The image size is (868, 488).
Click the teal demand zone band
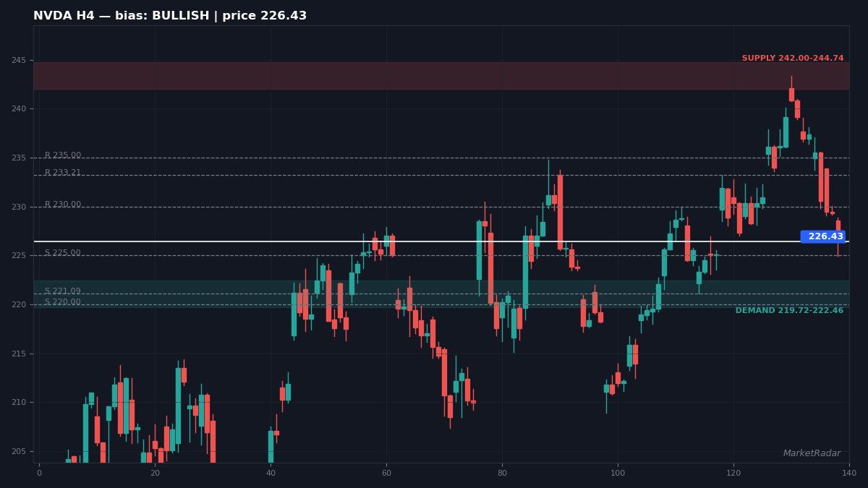[441, 294]
